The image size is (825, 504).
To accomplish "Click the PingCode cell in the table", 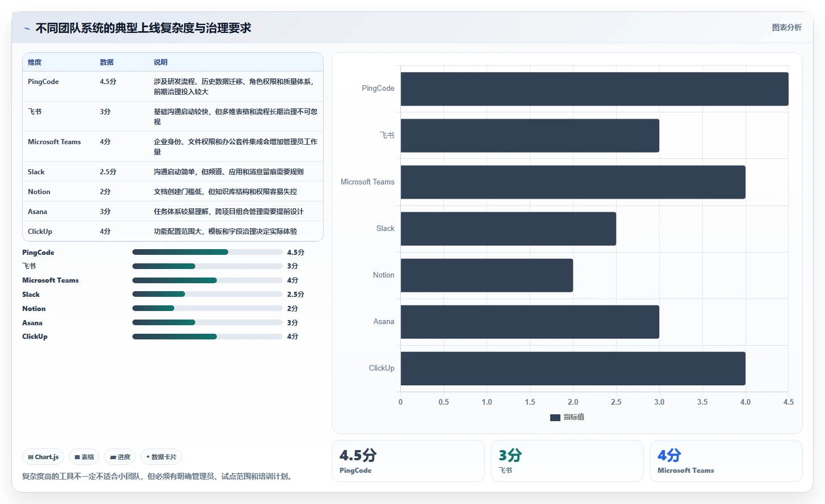I will [x=43, y=82].
